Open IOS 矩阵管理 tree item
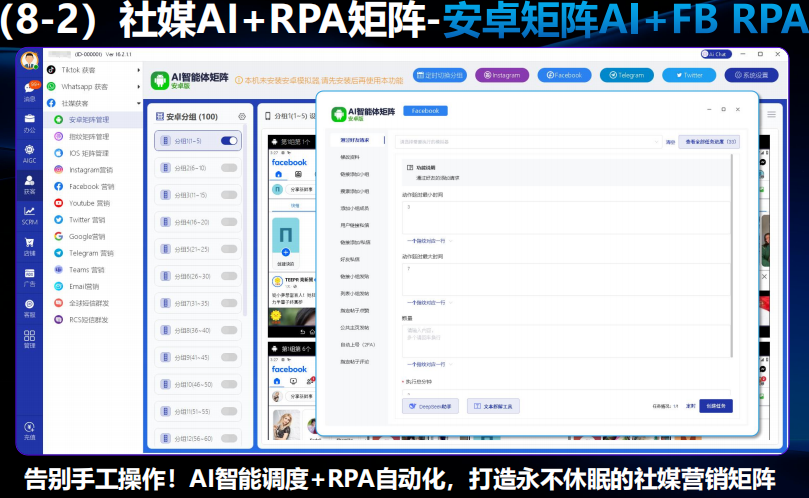The width and height of the screenshot is (809, 498). tap(89, 153)
